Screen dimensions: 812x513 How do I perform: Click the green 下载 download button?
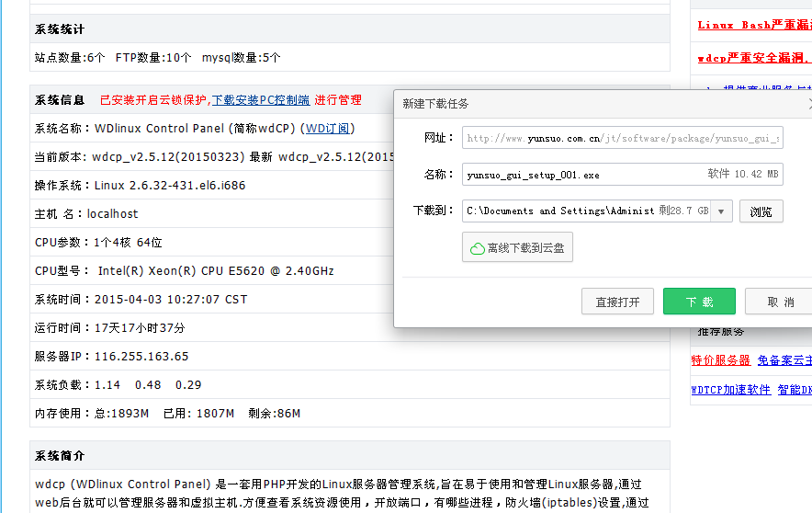click(x=699, y=302)
